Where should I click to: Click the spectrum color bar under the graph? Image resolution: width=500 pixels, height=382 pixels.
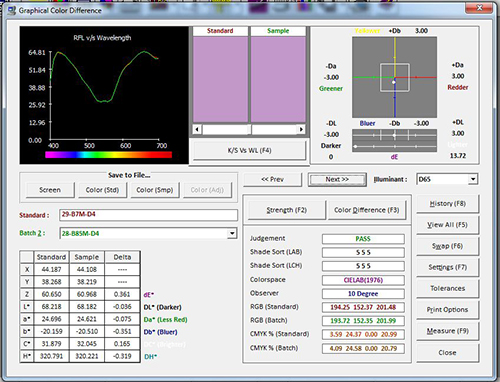pyautogui.click(x=108, y=155)
